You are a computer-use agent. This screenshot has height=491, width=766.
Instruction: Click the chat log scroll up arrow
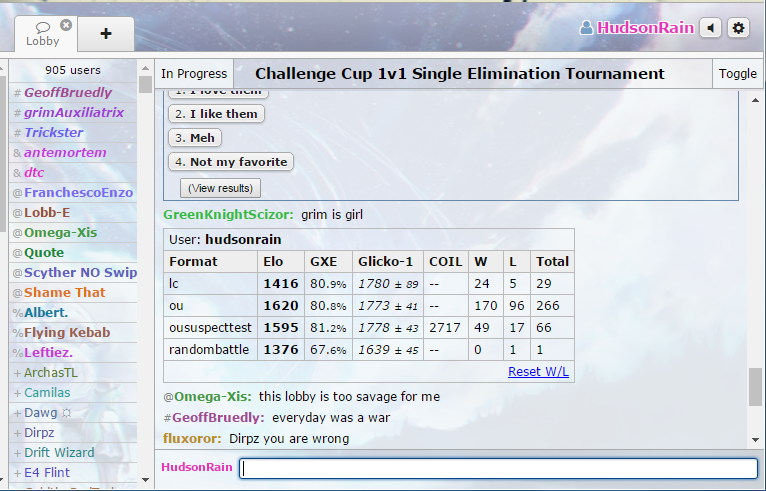[755, 100]
